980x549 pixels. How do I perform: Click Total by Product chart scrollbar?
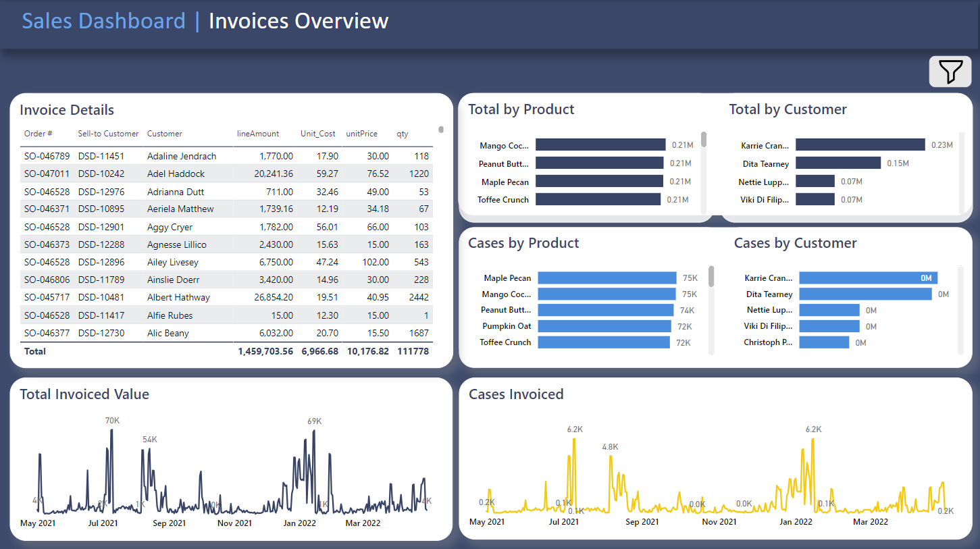[704, 139]
